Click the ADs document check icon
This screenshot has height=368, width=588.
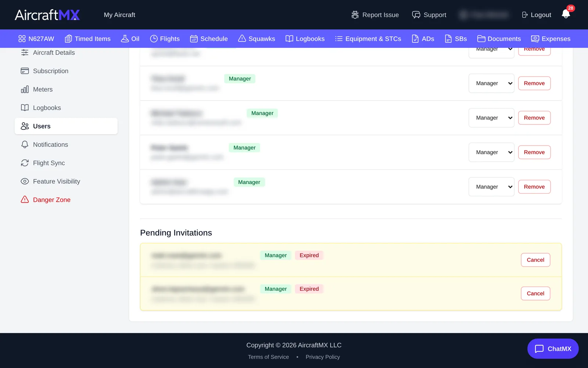pyautogui.click(x=415, y=39)
